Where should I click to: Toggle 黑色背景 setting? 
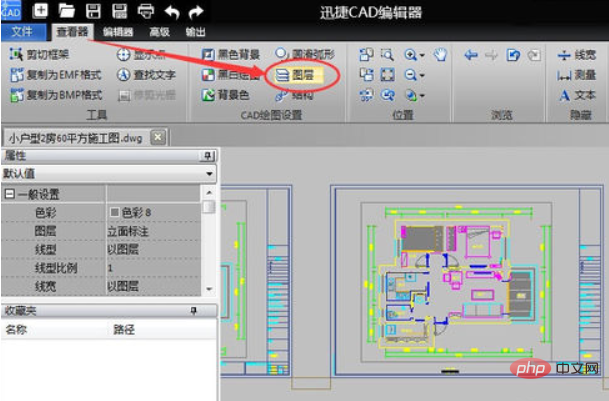coord(231,54)
